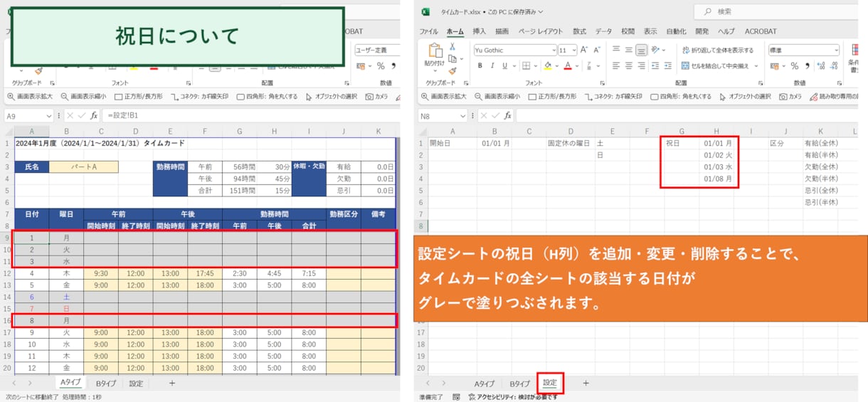The image size is (868, 402).
Task: Open 数式 ribbon tab in right window
Action: click(x=579, y=31)
